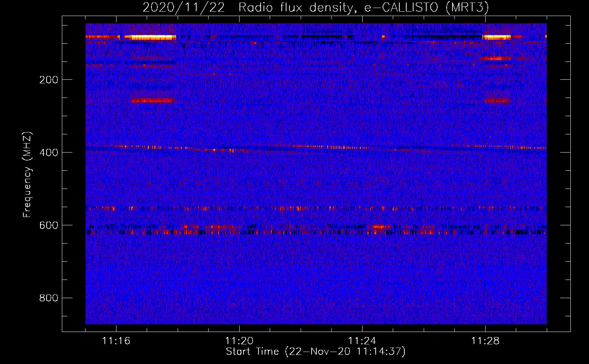Click the 'Start Time (22-Nov-20 11:14:37)' label
This screenshot has width=589, height=364.
[x=316, y=352]
